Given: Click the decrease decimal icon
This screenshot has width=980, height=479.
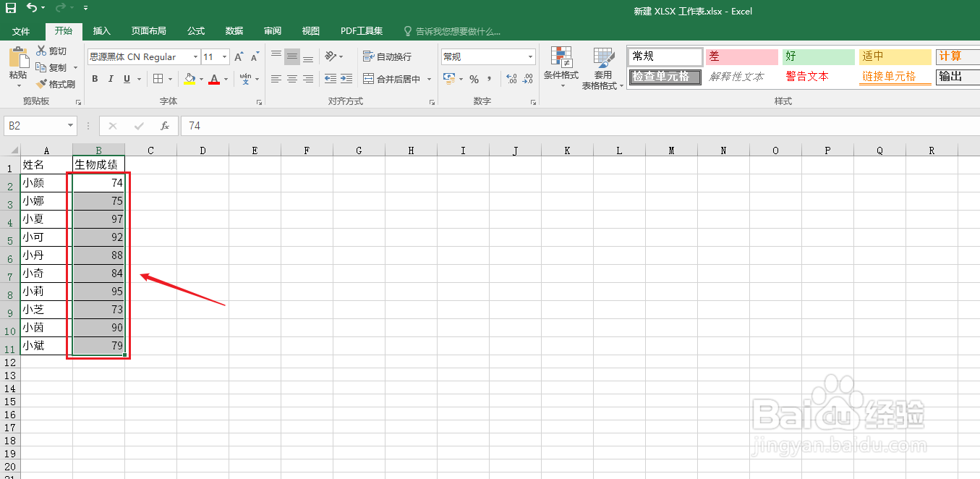Looking at the screenshot, I should (x=528, y=79).
